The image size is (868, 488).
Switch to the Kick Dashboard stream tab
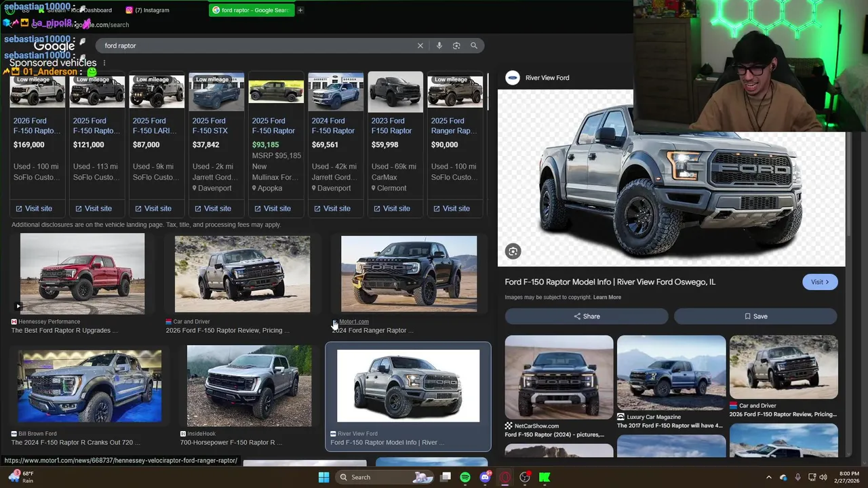click(x=75, y=10)
